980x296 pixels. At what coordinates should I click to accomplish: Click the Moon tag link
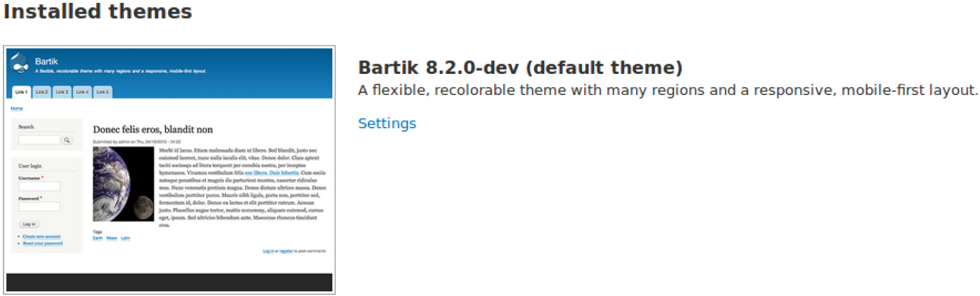tap(112, 238)
